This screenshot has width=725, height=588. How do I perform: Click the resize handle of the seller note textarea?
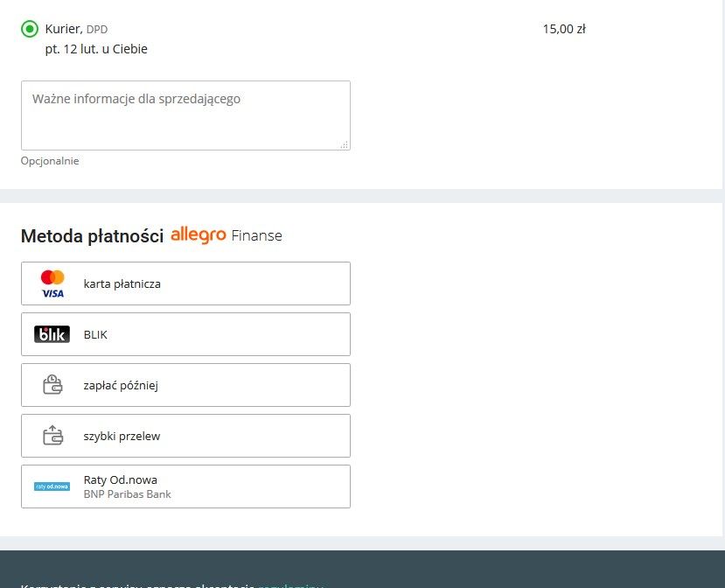click(x=344, y=144)
